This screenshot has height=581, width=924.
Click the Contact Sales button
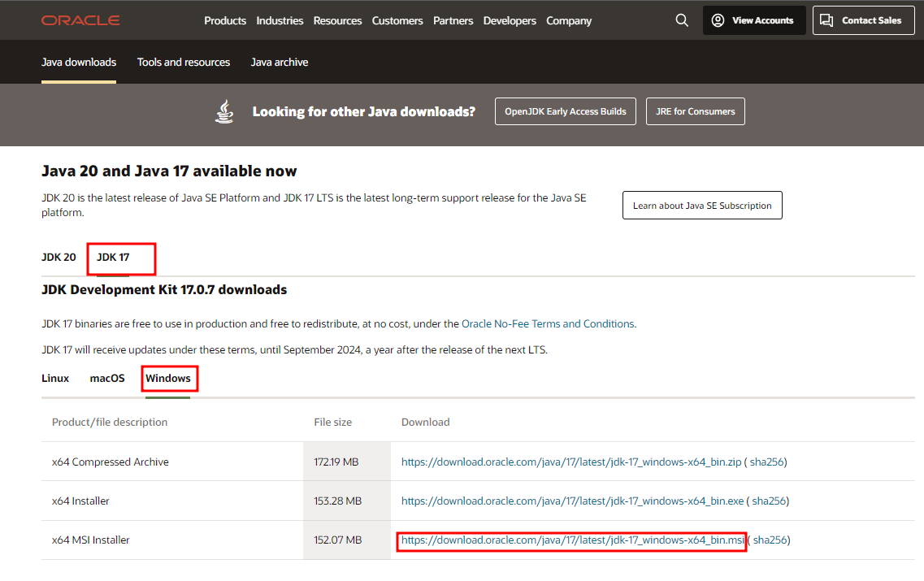click(863, 20)
